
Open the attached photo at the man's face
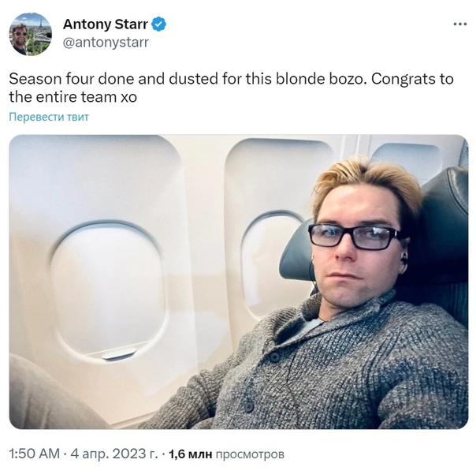coord(357,243)
